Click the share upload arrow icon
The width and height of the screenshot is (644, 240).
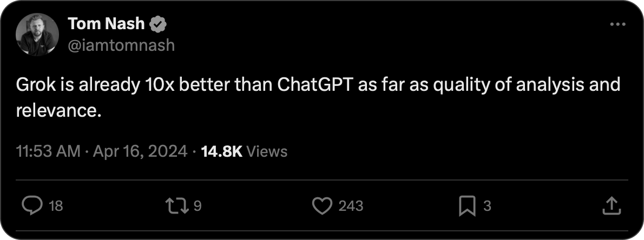point(610,205)
